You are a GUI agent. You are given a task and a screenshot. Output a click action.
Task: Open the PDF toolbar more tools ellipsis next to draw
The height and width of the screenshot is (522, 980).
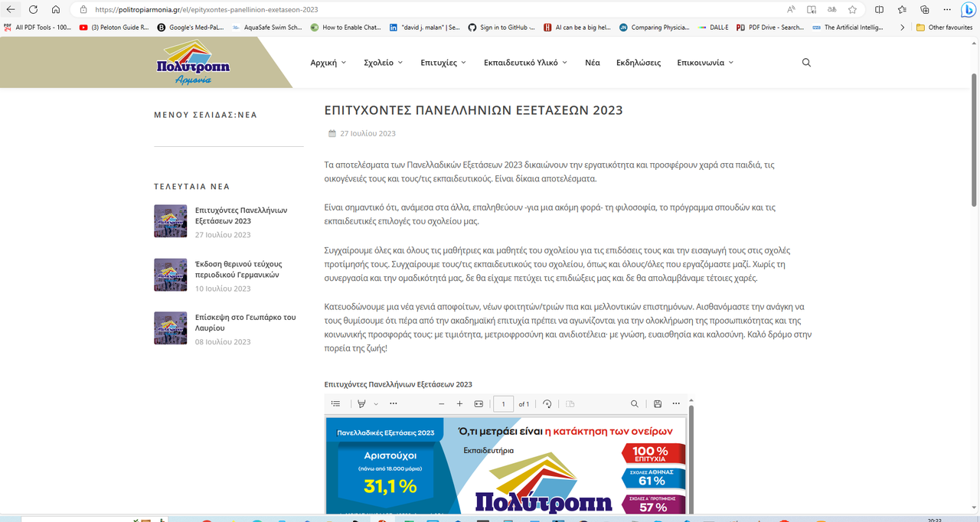coord(394,403)
